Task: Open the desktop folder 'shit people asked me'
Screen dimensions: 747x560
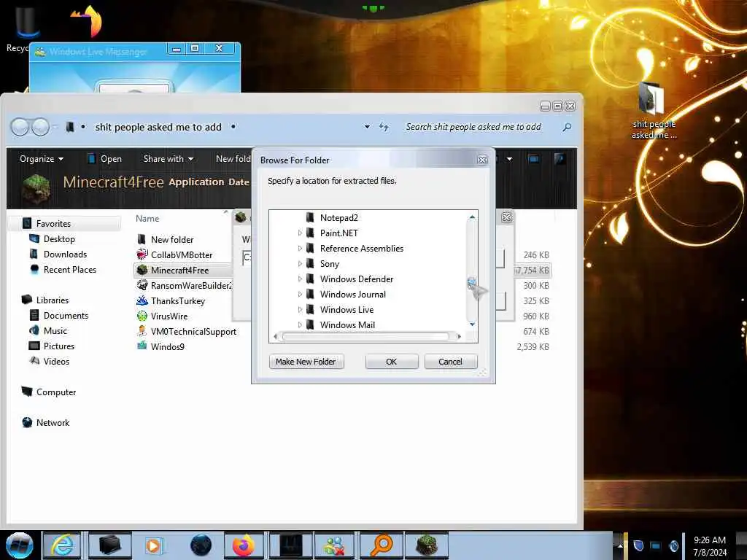Action: (653, 111)
